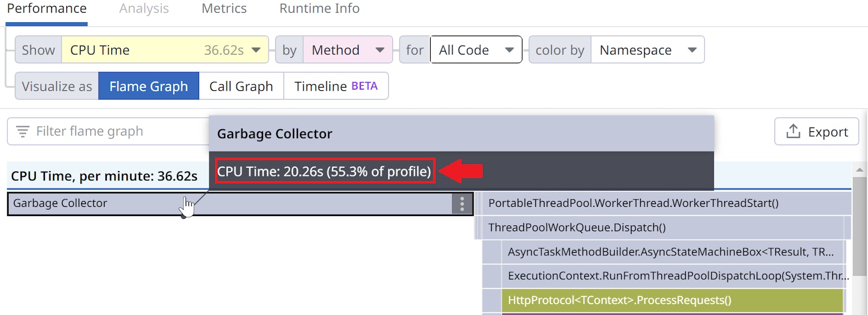
Task: Expand the Method grouping dropdown
Action: [x=348, y=50]
